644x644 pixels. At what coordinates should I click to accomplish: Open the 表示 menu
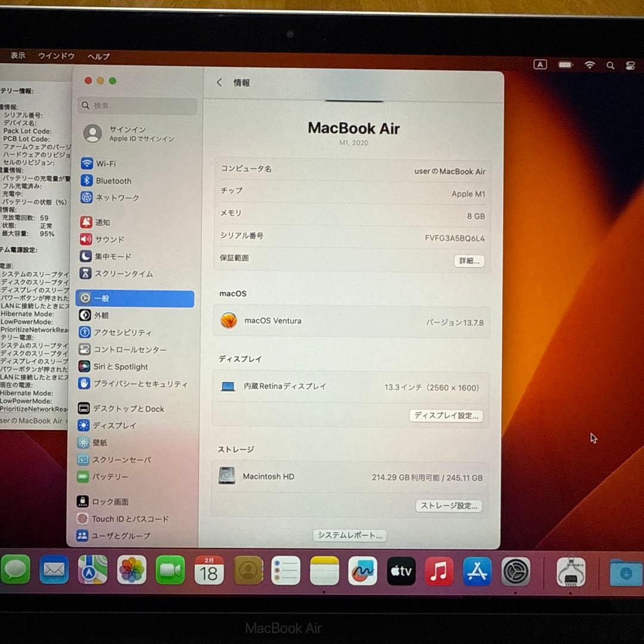point(18,55)
